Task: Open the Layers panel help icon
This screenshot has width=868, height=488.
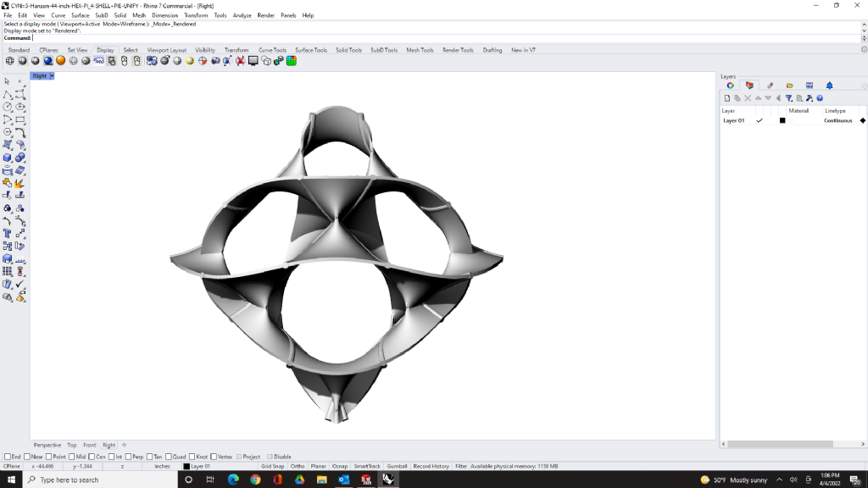Action: [820, 98]
